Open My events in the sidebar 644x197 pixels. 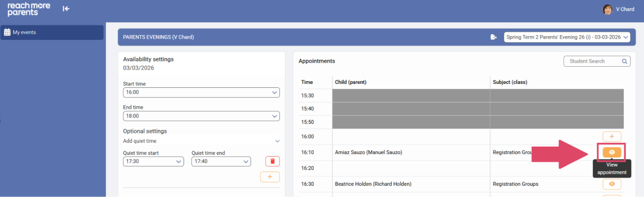52,32
